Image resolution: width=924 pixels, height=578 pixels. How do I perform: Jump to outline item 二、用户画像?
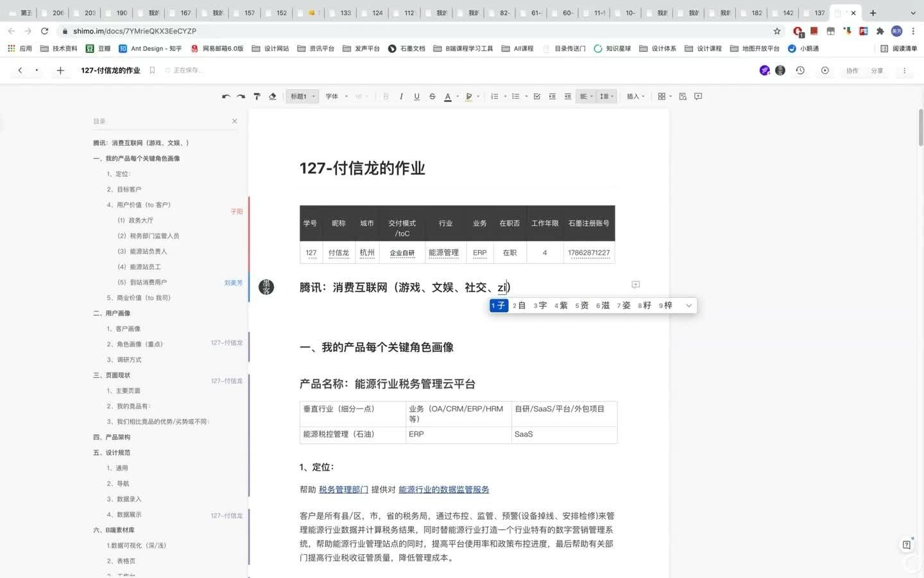(x=112, y=313)
